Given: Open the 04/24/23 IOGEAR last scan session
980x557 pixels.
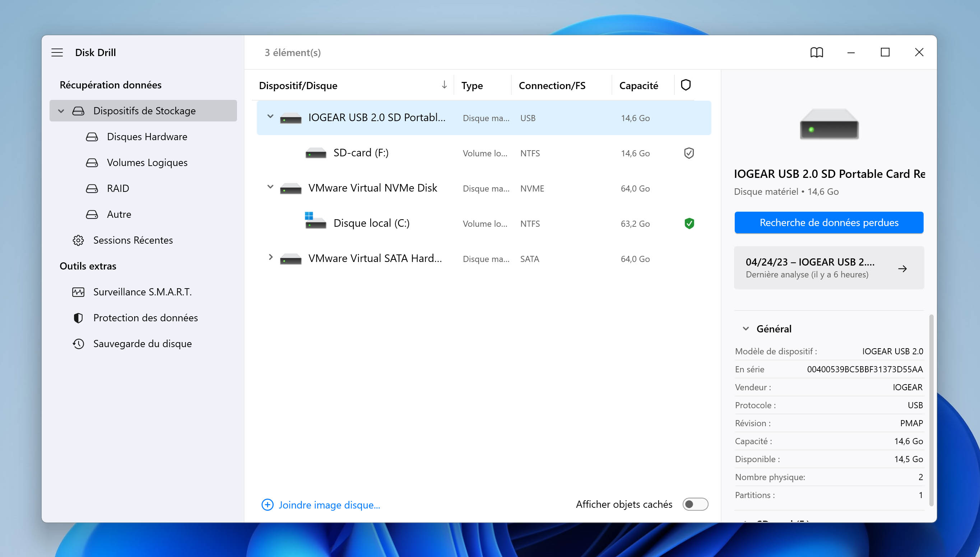Looking at the screenshot, I should 829,268.
